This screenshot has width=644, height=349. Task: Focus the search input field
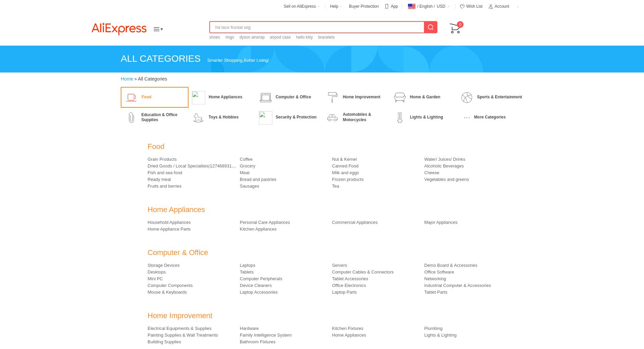317,27
